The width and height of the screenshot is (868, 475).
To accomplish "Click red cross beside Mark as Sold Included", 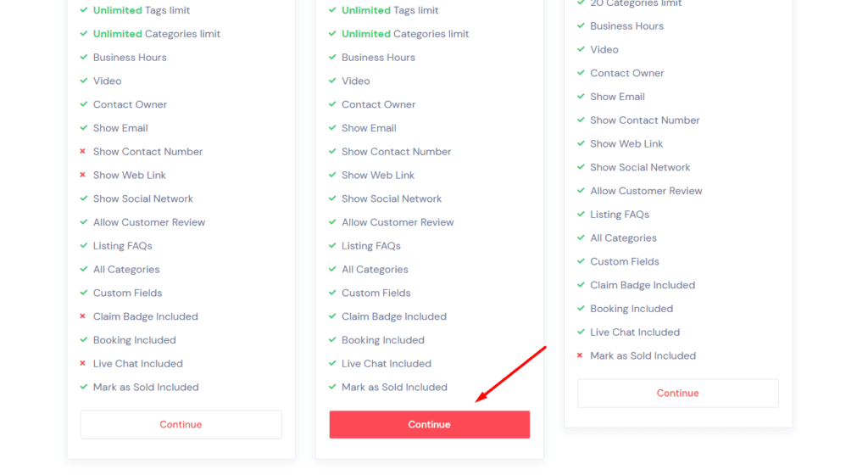I will tap(581, 355).
